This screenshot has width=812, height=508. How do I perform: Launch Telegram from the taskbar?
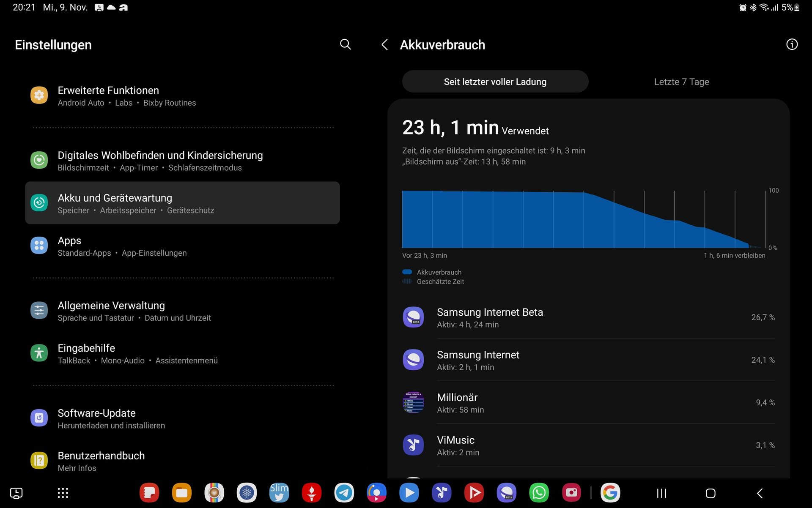click(344, 493)
